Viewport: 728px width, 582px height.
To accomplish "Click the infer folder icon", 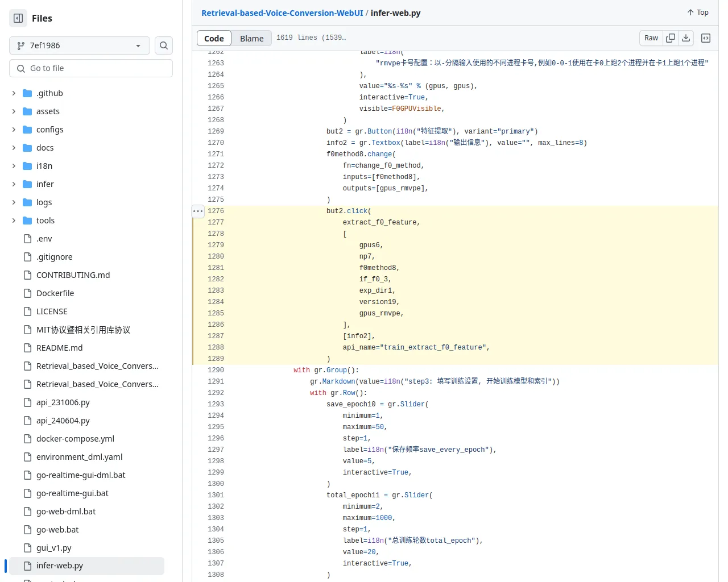I will coord(27,184).
